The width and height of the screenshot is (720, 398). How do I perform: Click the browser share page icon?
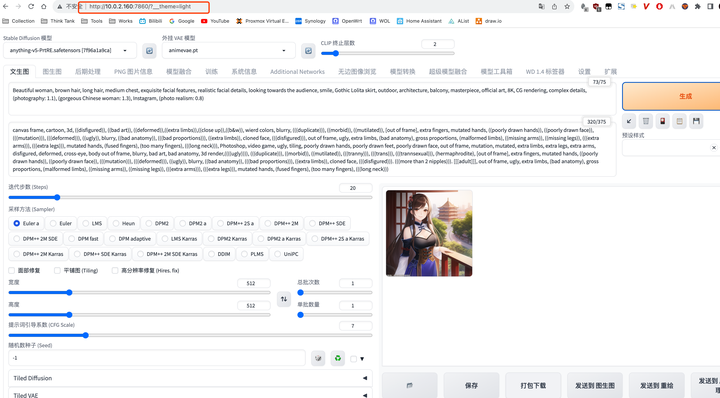point(554,6)
